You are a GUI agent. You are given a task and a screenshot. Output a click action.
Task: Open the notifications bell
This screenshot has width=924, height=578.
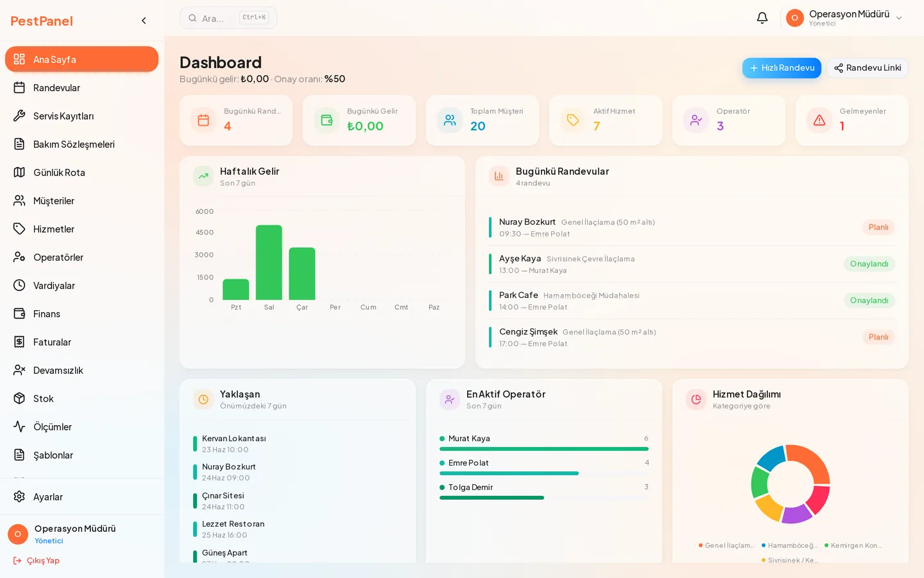pos(762,18)
